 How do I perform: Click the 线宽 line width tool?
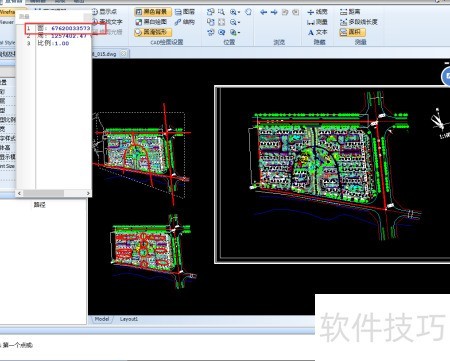[317, 12]
